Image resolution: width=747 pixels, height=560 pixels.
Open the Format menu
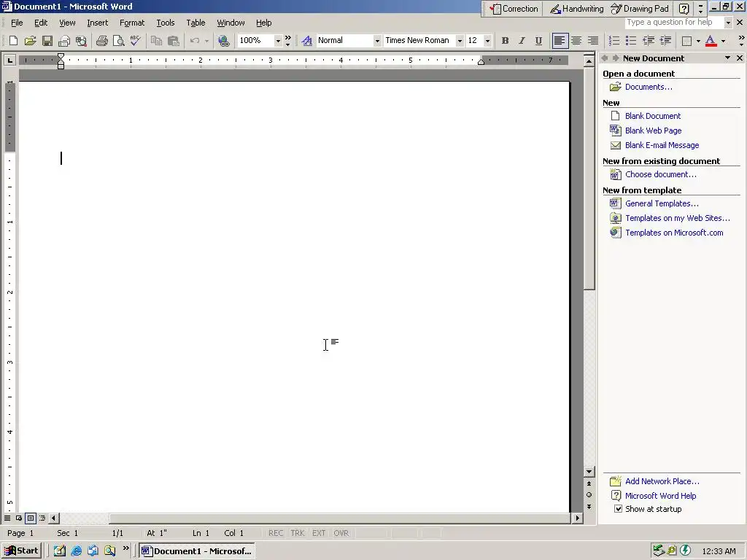pyautogui.click(x=131, y=23)
